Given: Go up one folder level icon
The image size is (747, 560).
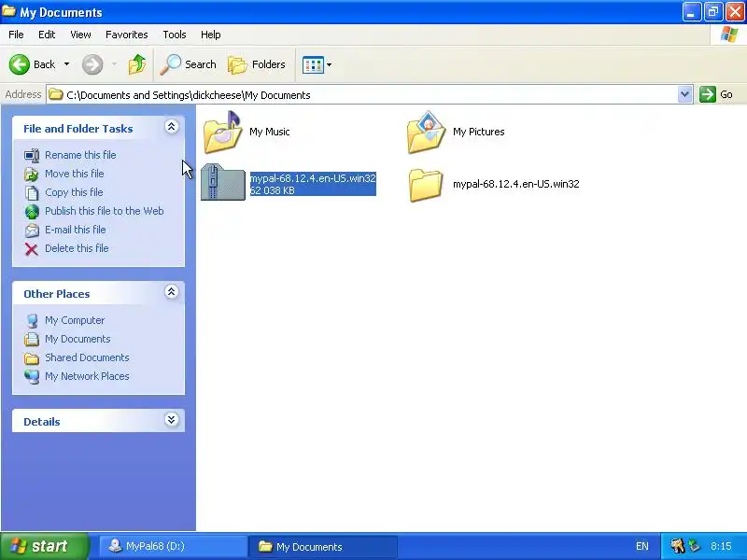Looking at the screenshot, I should (x=137, y=64).
